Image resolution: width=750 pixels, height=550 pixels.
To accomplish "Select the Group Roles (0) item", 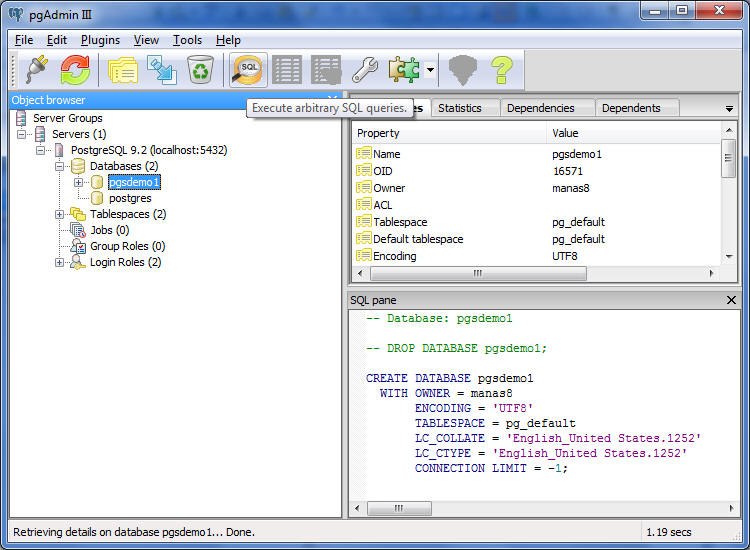I will tap(127, 246).
